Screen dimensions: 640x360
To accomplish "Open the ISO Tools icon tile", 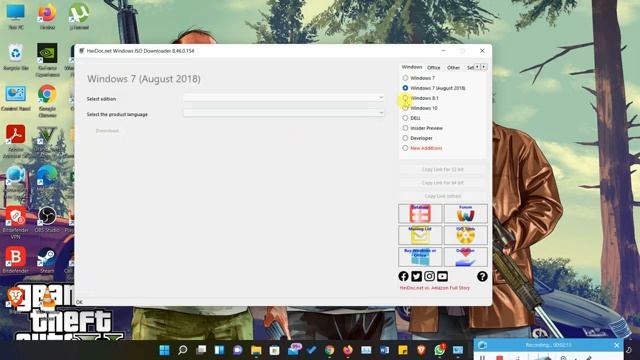I will 466,235.
